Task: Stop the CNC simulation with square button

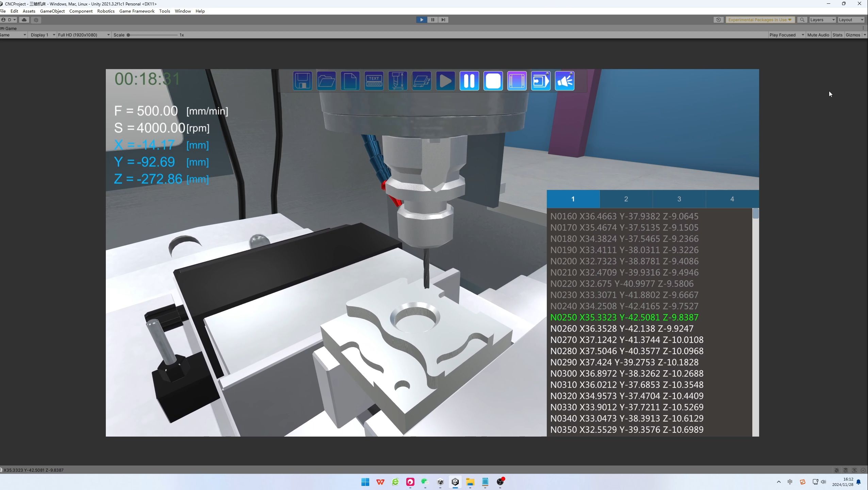Action: [493, 81]
